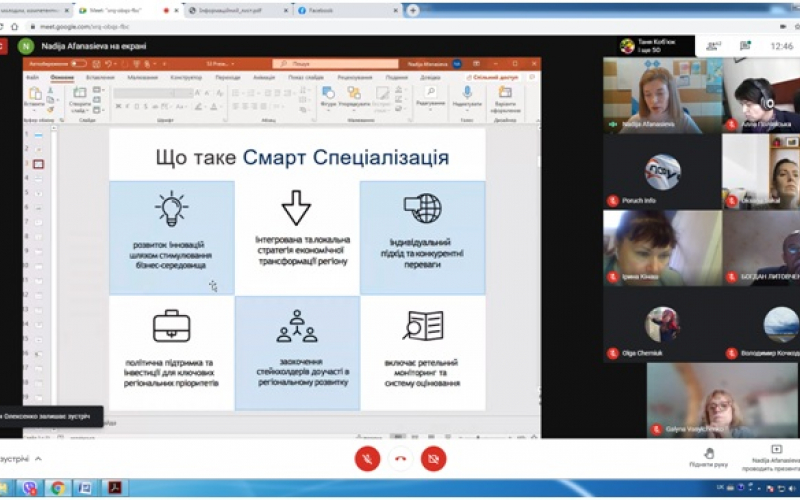Click the font color A button
800x500 pixels.
pyautogui.click(x=214, y=107)
